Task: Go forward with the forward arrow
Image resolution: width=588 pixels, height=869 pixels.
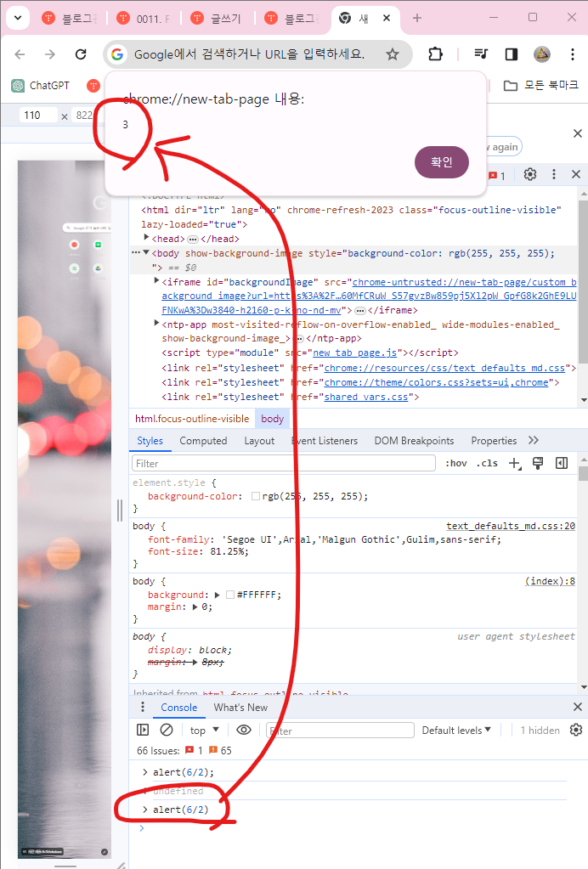Action: [50, 54]
